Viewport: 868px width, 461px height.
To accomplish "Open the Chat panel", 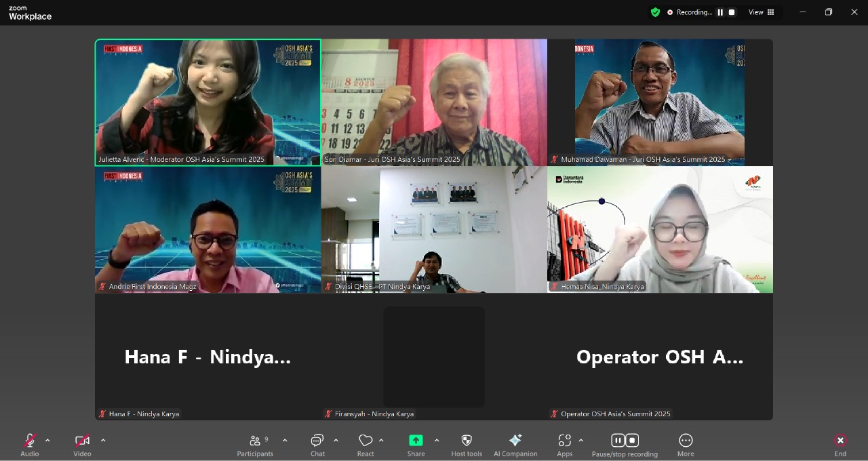I will (x=317, y=445).
